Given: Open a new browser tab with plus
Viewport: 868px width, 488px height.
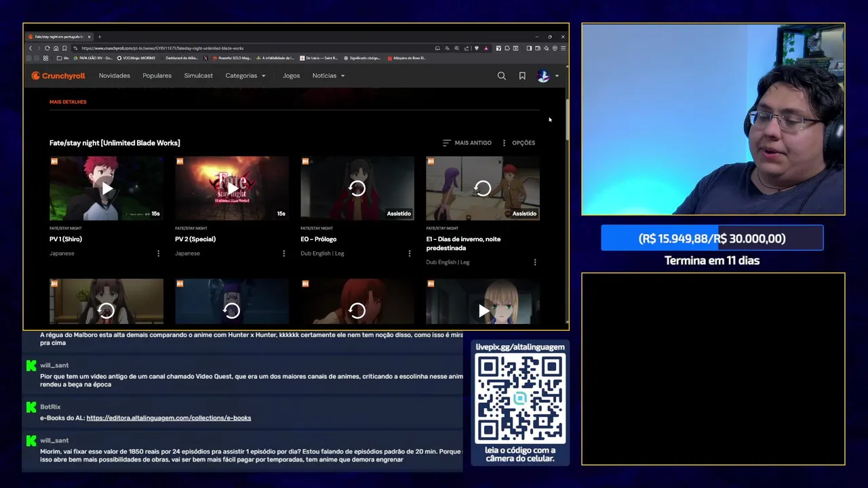Looking at the screenshot, I should coord(100,37).
